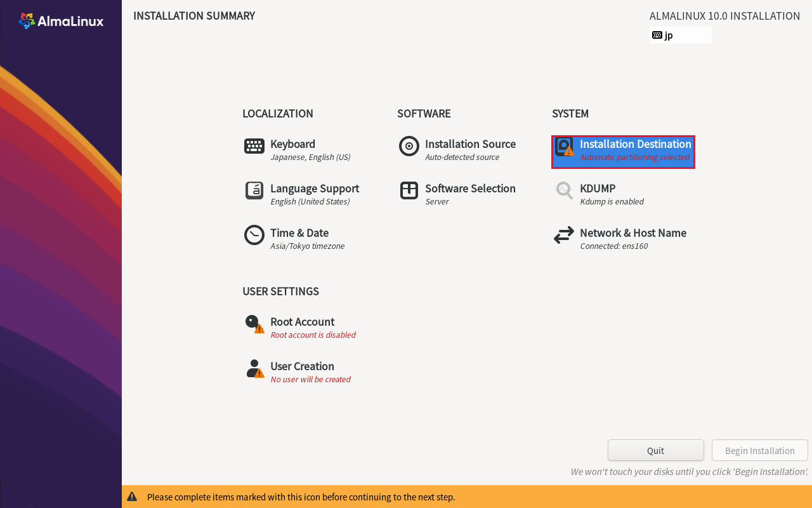Click 'No user will be created' warning
This screenshot has width=812, height=508.
click(310, 380)
